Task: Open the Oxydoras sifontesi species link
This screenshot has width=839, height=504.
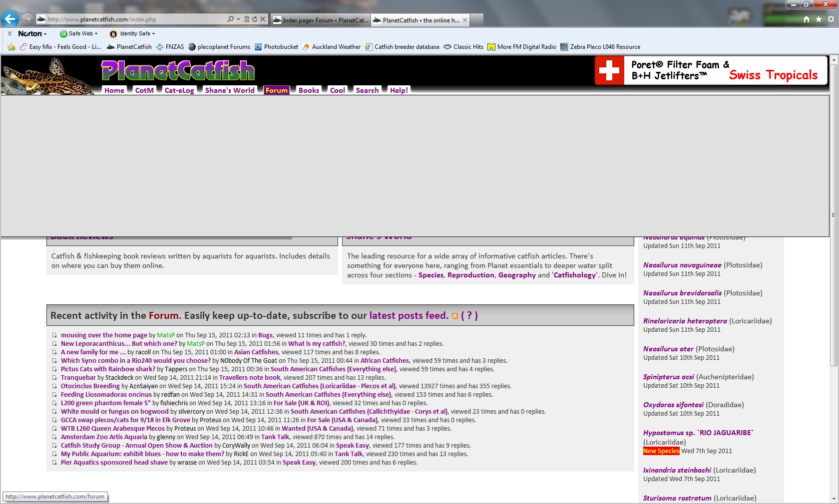Action: (x=673, y=405)
